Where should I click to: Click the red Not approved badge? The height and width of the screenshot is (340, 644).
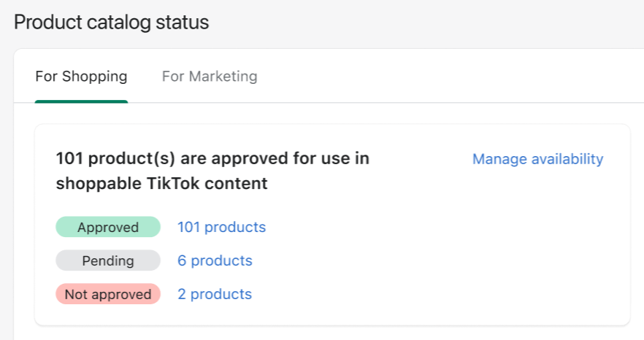click(x=108, y=294)
